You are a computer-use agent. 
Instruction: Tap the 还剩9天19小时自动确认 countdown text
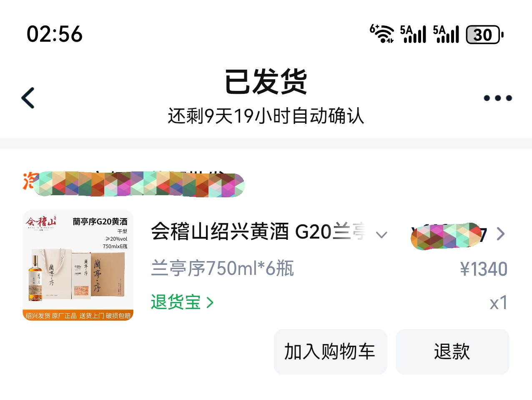266,116
